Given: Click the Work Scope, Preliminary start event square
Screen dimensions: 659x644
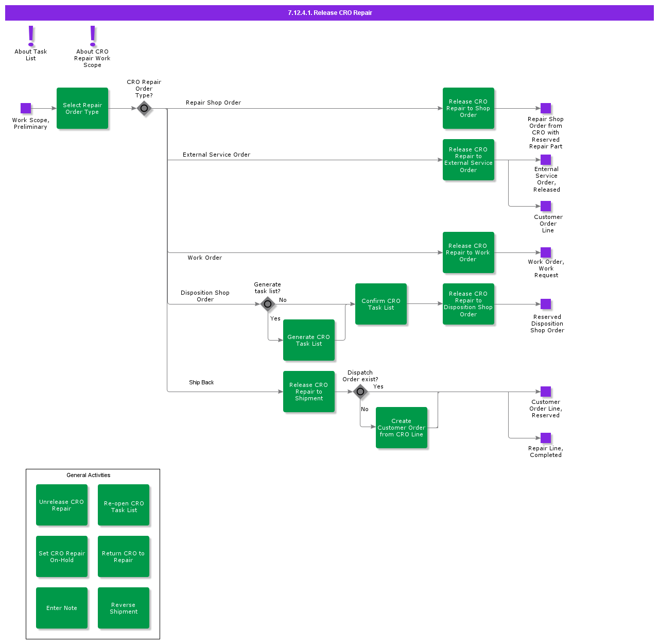Looking at the screenshot, I should (26, 108).
